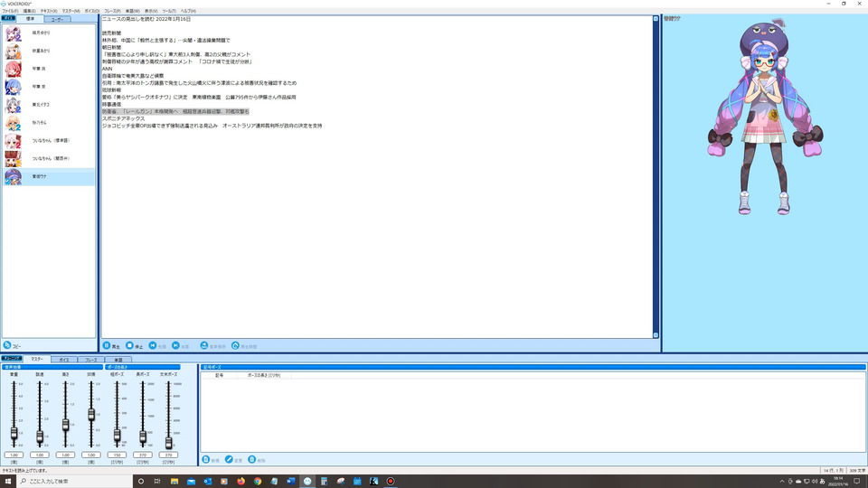
Task: Click the 音量 value input box
Action: pyautogui.click(x=14, y=455)
